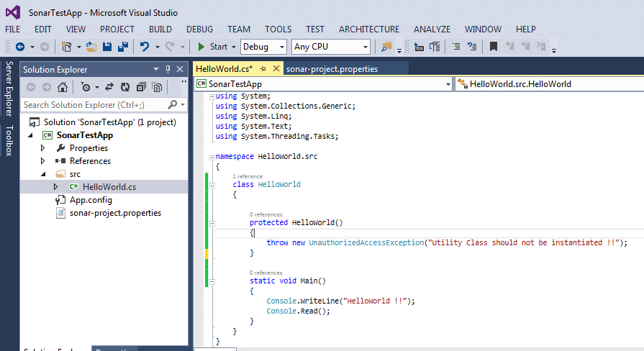Open the Undo history dropdown arrow

pyautogui.click(x=158, y=47)
